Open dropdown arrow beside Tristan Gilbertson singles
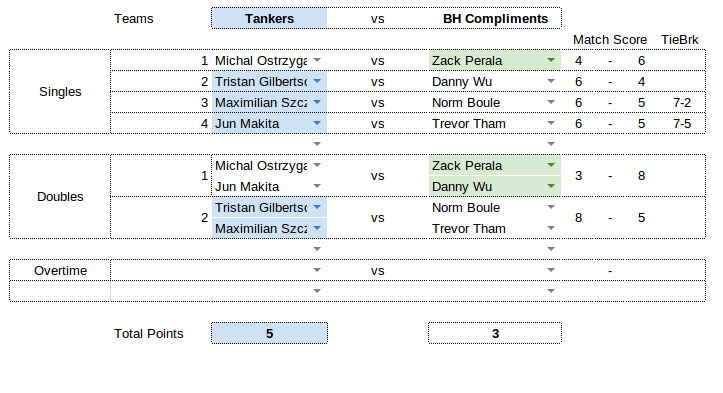Screen dimensions: 723x393 [317, 81]
